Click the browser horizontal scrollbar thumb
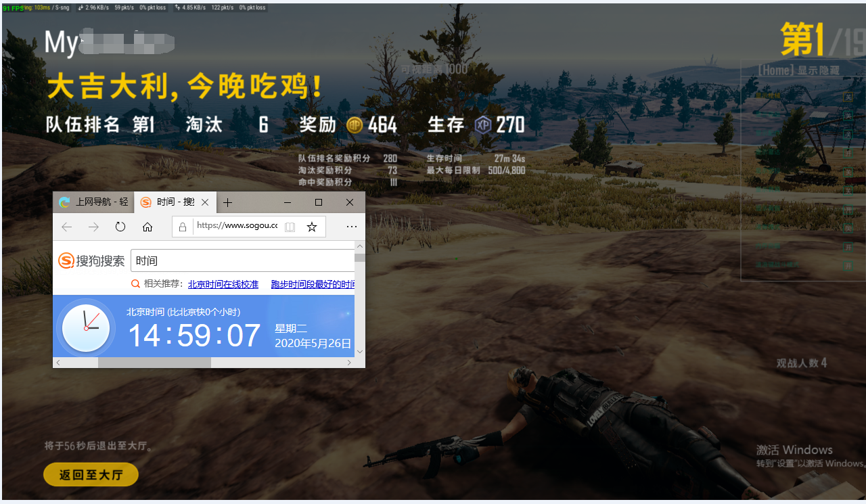 [x=154, y=363]
